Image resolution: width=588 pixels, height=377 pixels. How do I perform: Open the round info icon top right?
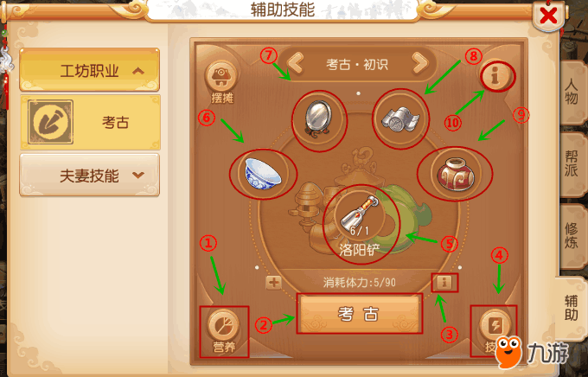click(496, 77)
